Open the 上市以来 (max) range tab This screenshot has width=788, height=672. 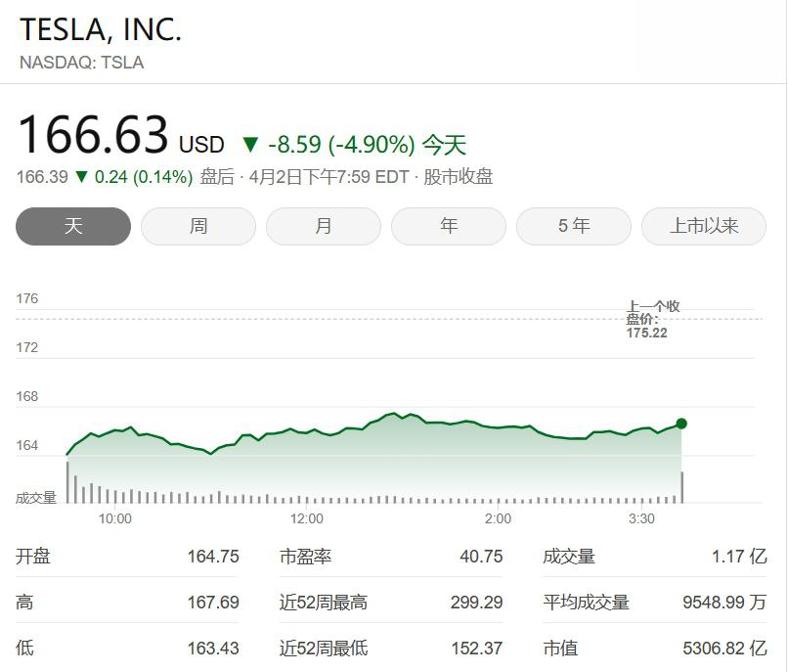tap(703, 226)
